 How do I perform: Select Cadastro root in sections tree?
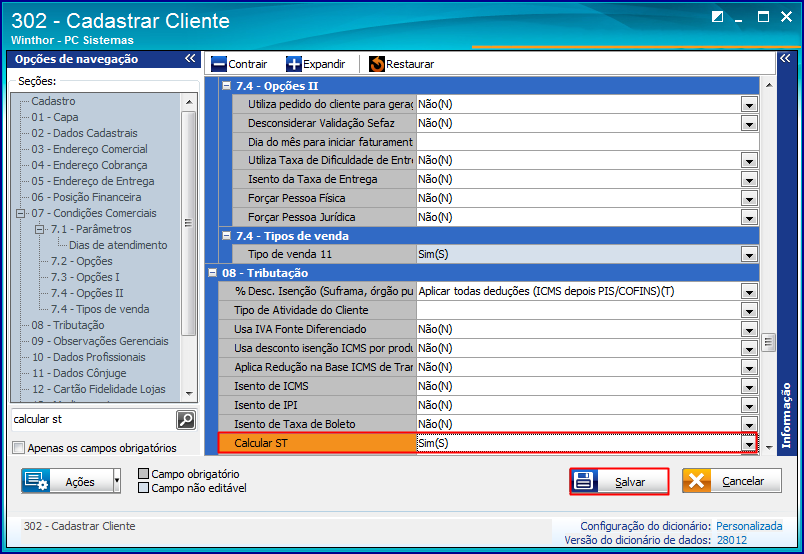pos(53,101)
